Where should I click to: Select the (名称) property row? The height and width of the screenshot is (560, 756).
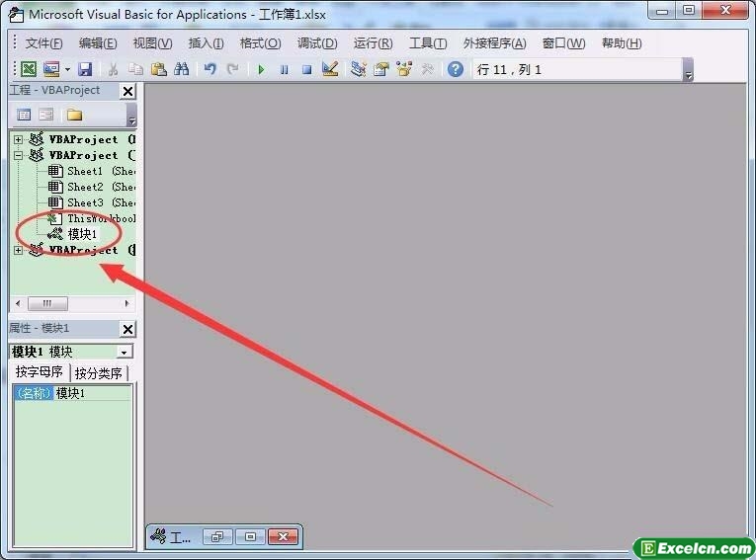click(x=72, y=393)
